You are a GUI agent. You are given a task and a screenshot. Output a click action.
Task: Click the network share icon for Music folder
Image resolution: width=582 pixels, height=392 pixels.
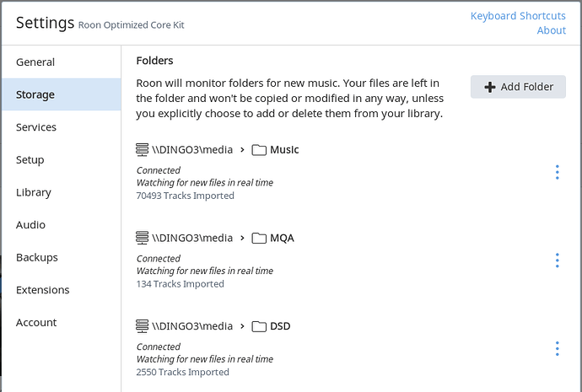[x=142, y=150]
